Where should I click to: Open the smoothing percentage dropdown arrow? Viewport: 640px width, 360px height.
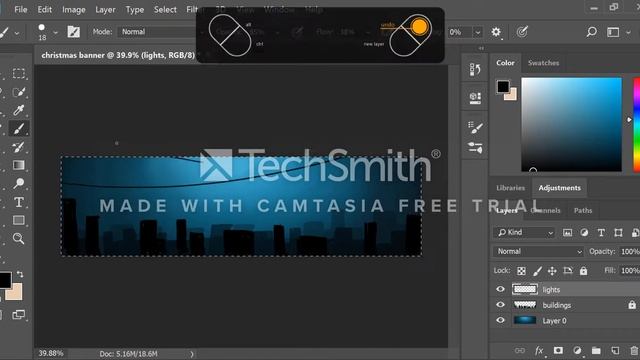point(478,32)
